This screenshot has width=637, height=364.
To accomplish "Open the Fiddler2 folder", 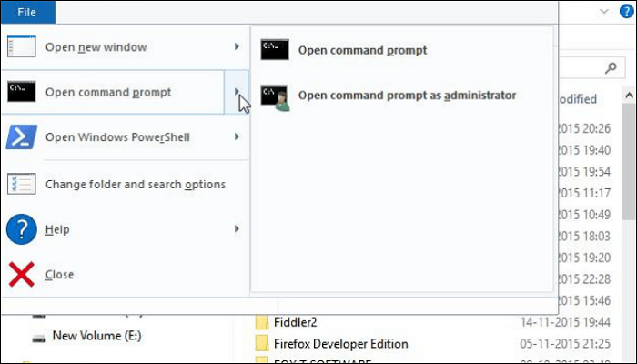I will pos(295,322).
